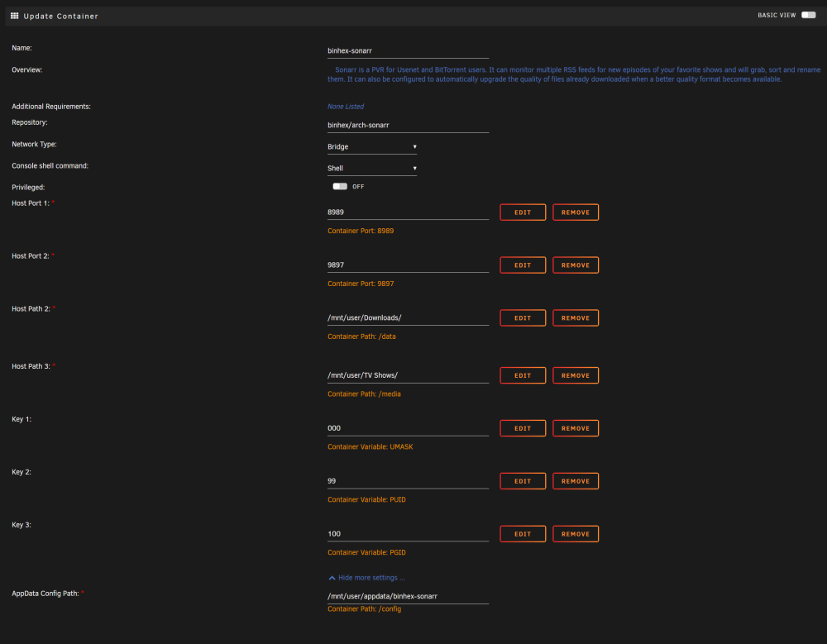Open the Console shell command dropdown
This screenshot has width=827, height=644.
(x=372, y=169)
